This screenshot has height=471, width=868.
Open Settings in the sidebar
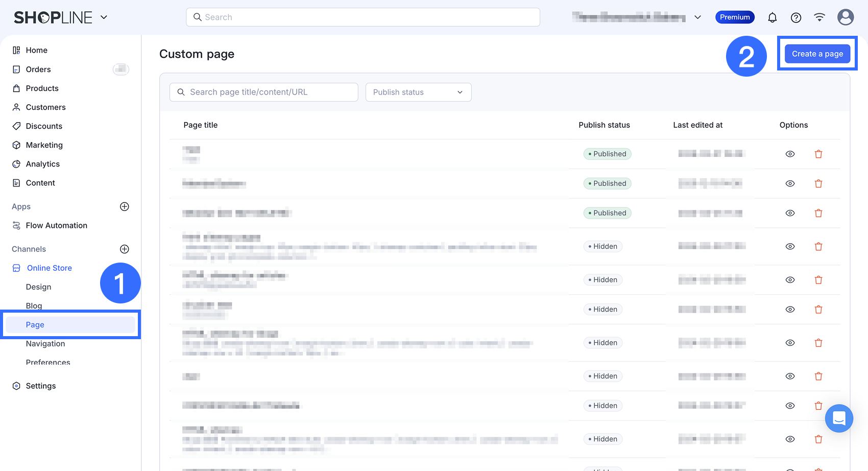41,386
